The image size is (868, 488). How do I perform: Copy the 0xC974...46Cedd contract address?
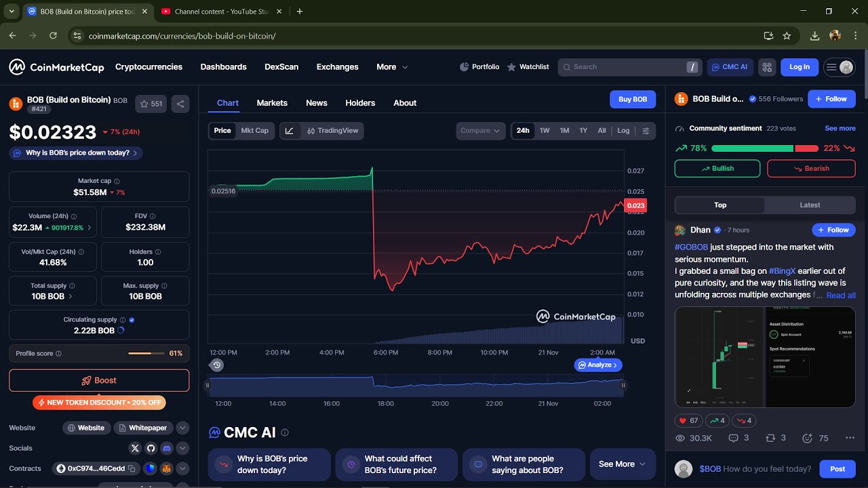click(132, 468)
